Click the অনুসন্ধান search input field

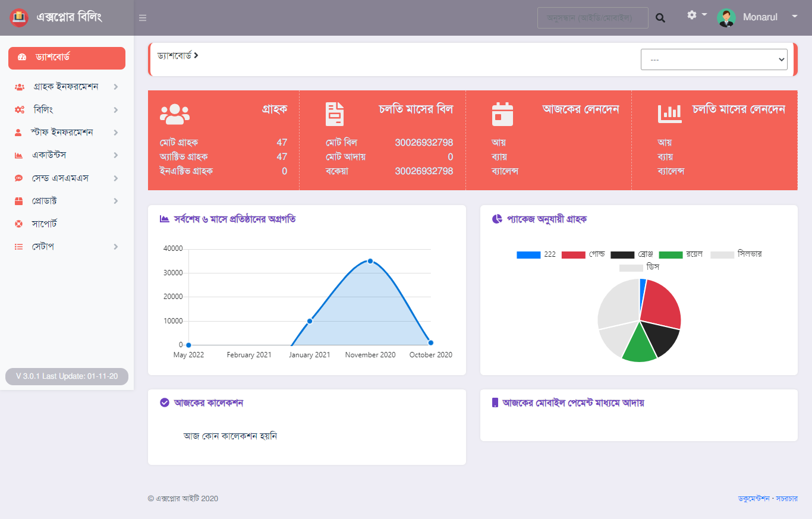click(593, 18)
